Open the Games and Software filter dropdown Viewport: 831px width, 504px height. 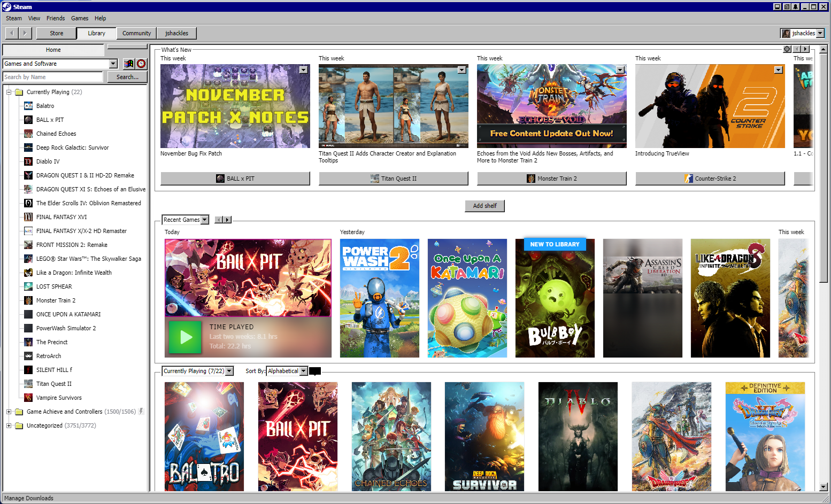click(x=113, y=64)
